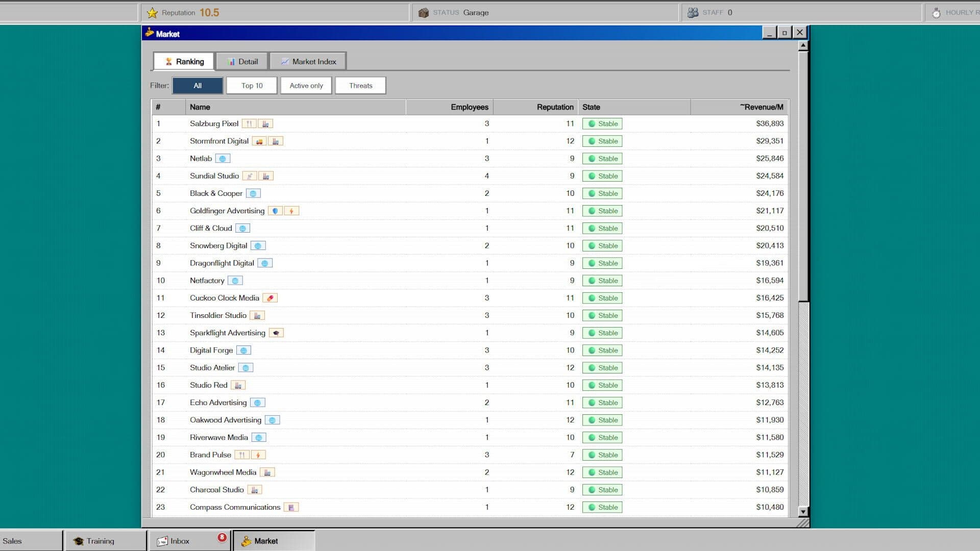Click the badge next to Wagonwheel Media
The image size is (980, 551).
pos(267,472)
